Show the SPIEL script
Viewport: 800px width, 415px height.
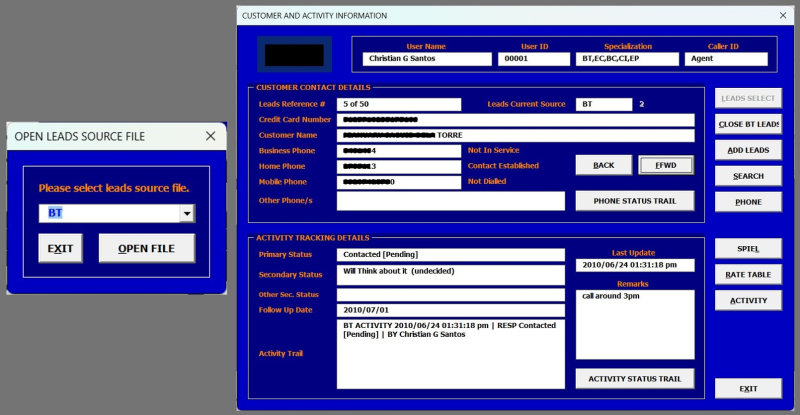(747, 248)
